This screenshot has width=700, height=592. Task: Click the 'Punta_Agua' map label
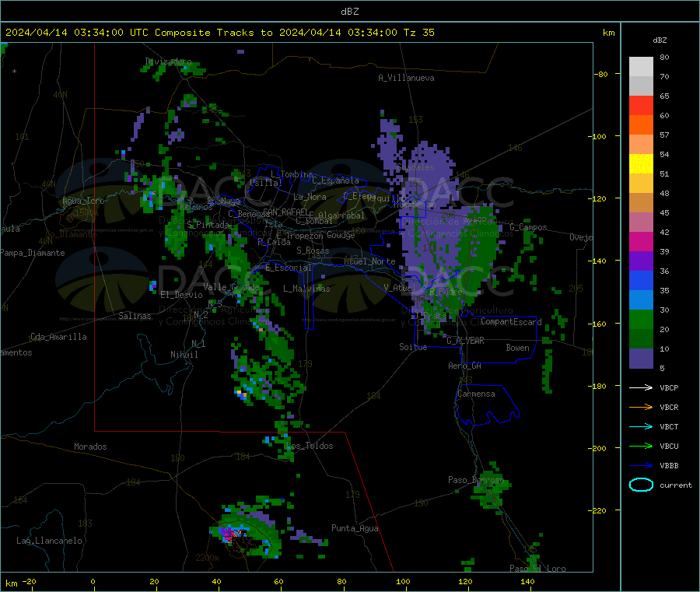(355, 529)
